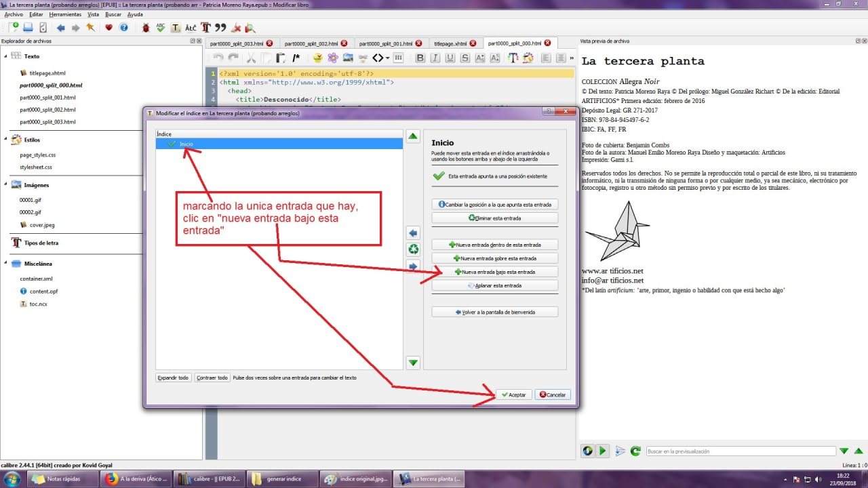Open the Herramientas menu
Viewport: 868px width, 488px height.
coord(66,14)
